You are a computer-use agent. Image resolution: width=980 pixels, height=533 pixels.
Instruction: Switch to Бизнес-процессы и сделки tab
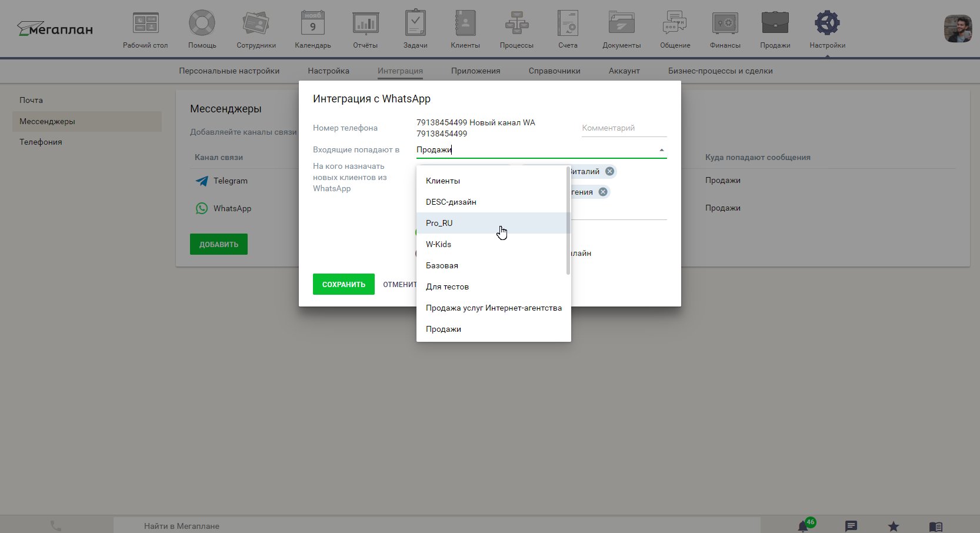(720, 71)
